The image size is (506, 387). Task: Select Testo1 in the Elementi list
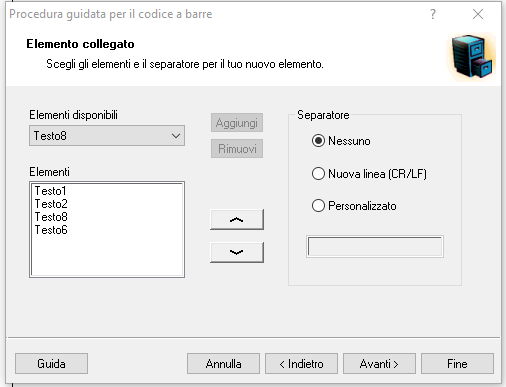(x=51, y=191)
